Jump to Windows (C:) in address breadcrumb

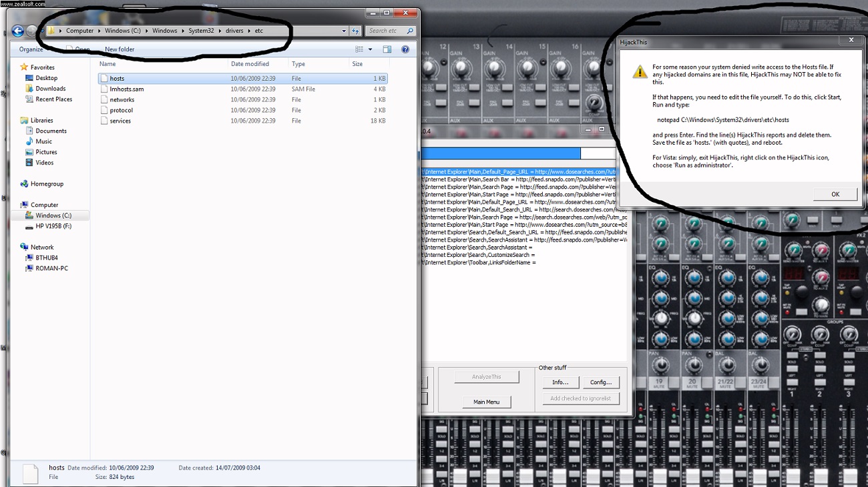click(x=122, y=31)
